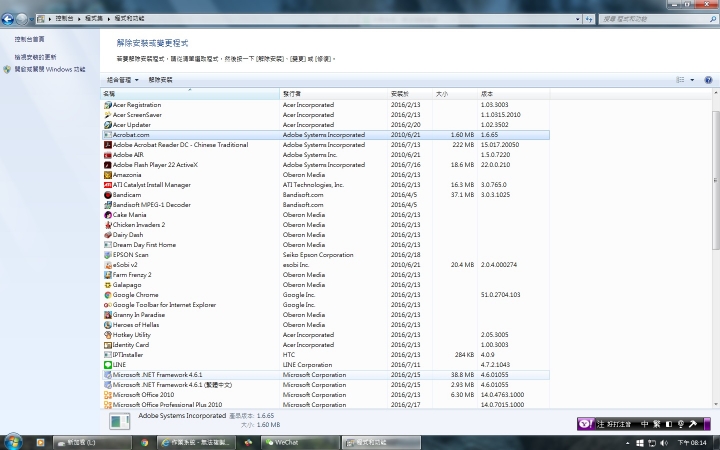Open the view options dropdown arrow
720x450 pixels.
pyautogui.click(x=692, y=80)
